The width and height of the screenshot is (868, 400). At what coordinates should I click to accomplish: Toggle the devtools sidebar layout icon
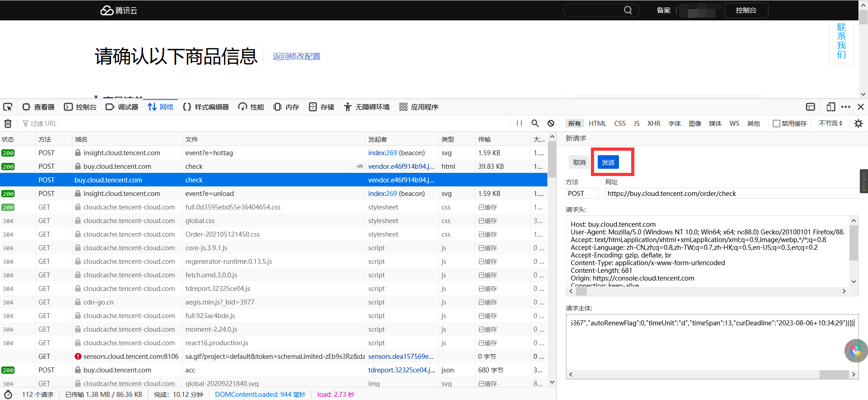pos(810,107)
